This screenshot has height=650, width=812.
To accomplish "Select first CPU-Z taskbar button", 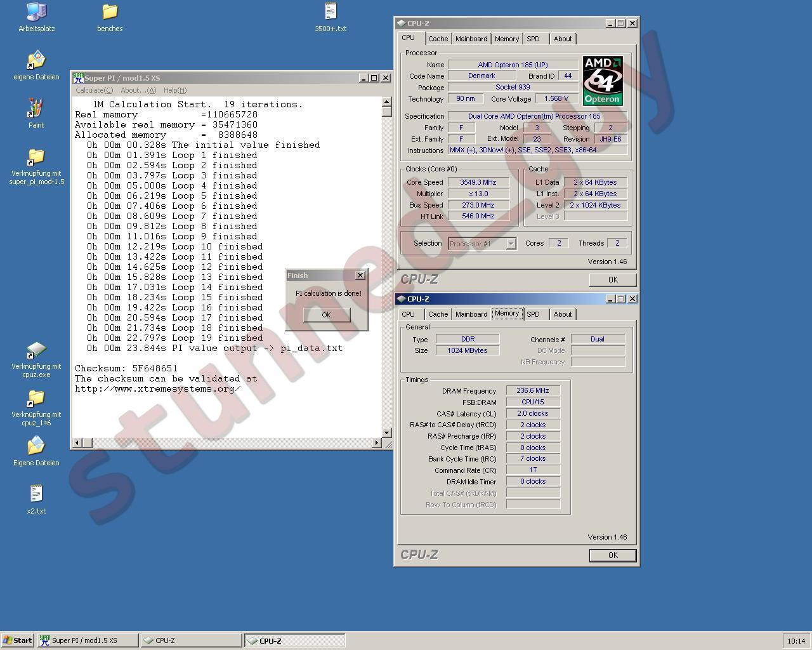I will tap(191, 640).
